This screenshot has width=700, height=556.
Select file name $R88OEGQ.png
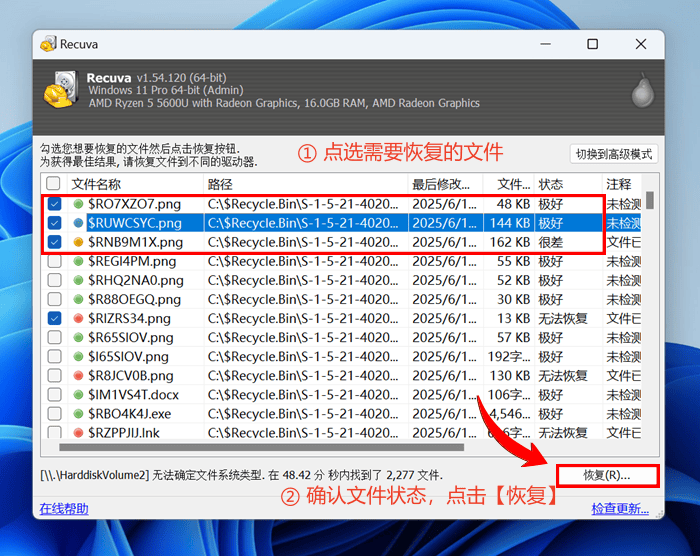(x=134, y=299)
